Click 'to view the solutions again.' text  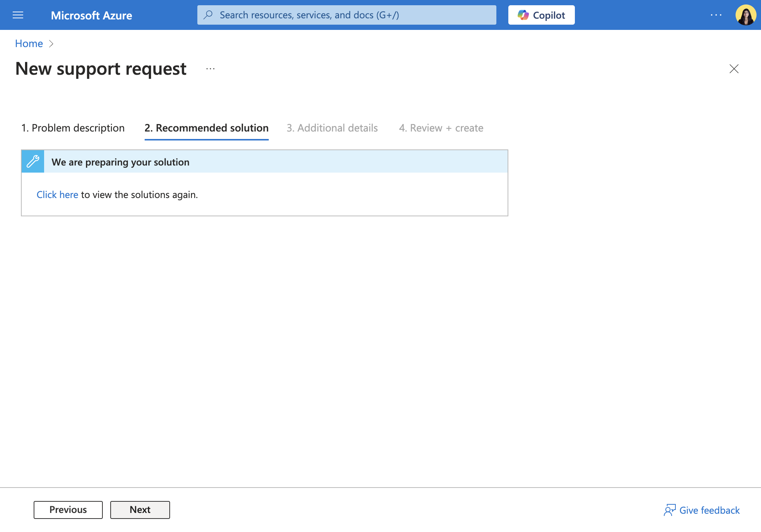pyautogui.click(x=139, y=195)
